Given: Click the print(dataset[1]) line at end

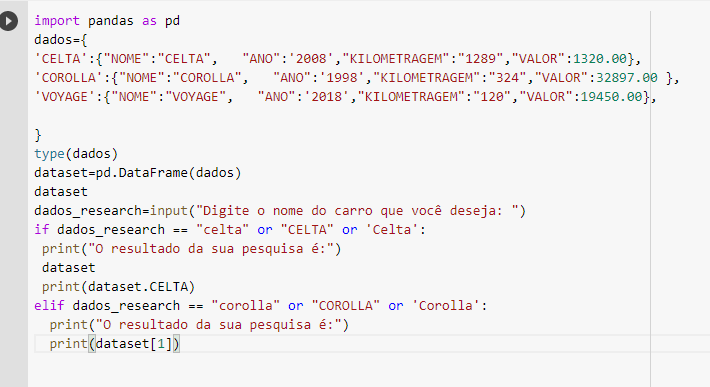Looking at the screenshot, I should click(x=115, y=344).
